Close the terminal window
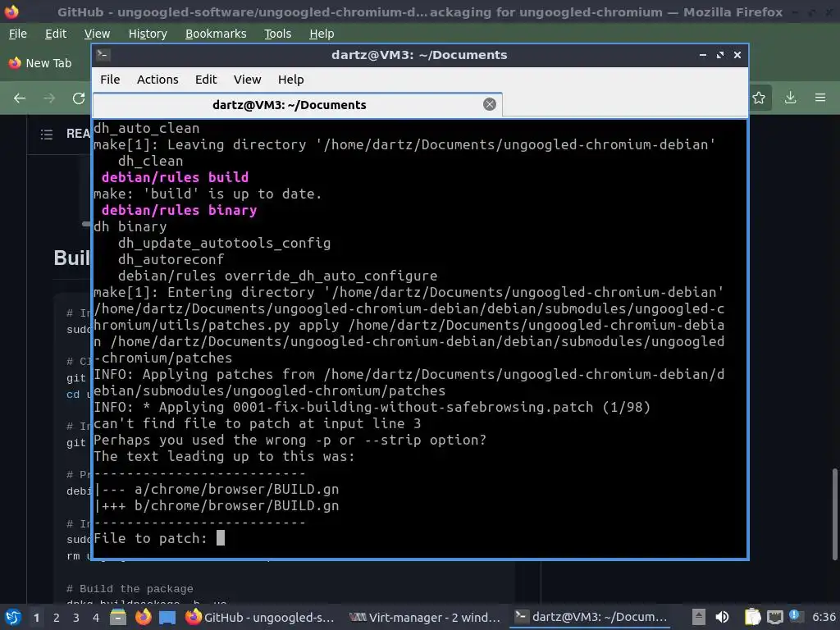 737,55
